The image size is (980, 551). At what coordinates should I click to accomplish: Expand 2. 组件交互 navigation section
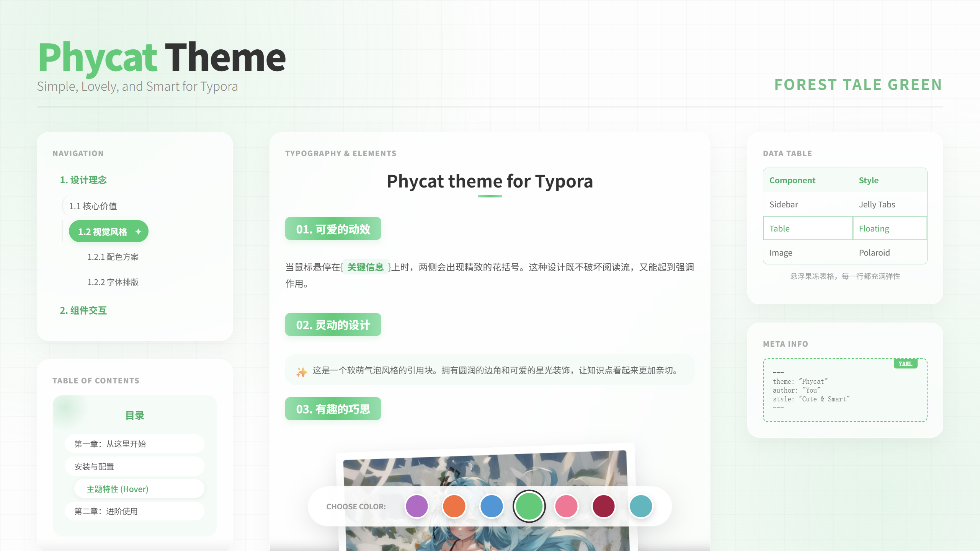point(83,310)
